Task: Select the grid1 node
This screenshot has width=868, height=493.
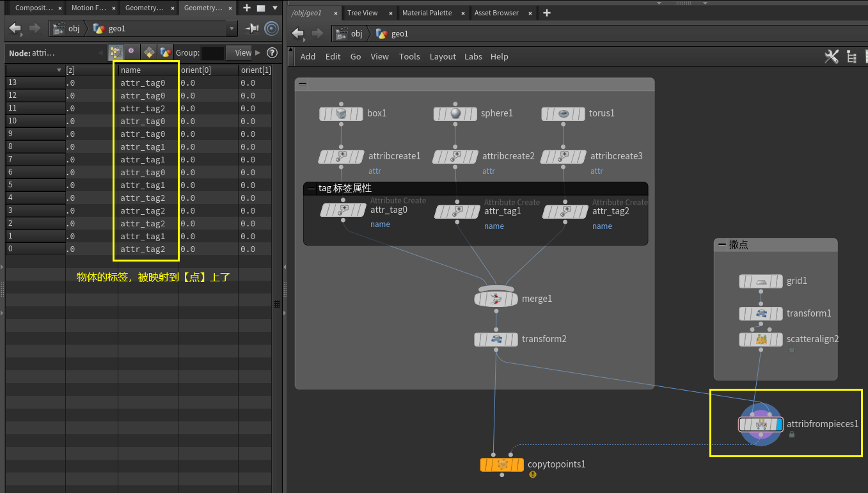Action: (x=761, y=281)
